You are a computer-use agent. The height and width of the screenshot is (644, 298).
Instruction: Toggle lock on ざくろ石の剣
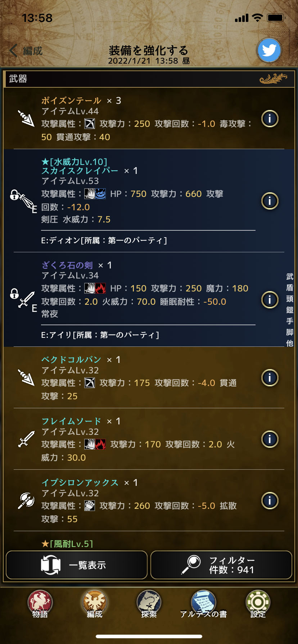click(14, 294)
